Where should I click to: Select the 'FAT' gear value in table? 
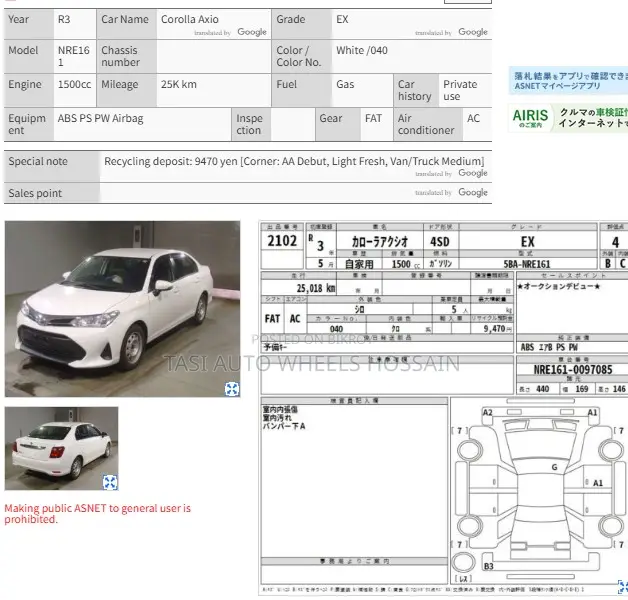click(x=373, y=118)
